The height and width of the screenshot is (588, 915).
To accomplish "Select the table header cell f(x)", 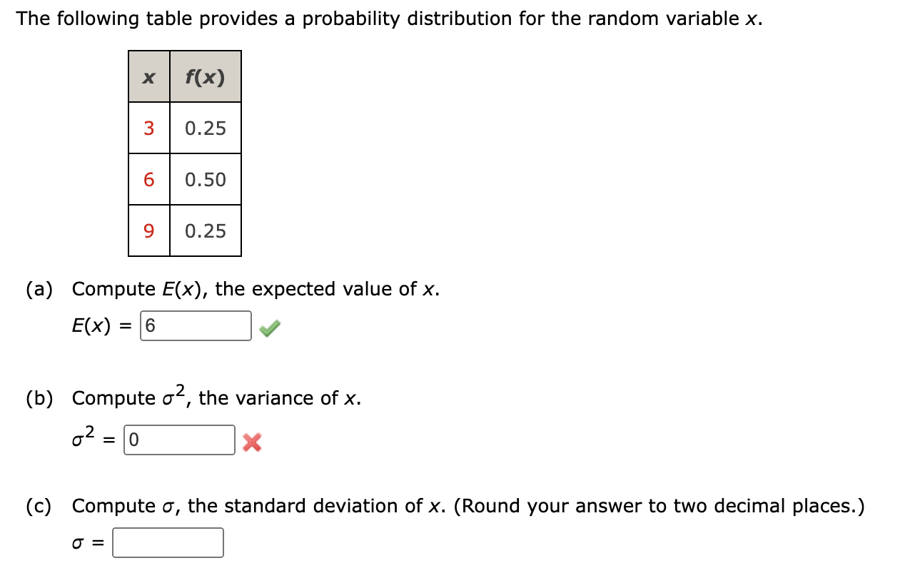I will coord(205,76).
